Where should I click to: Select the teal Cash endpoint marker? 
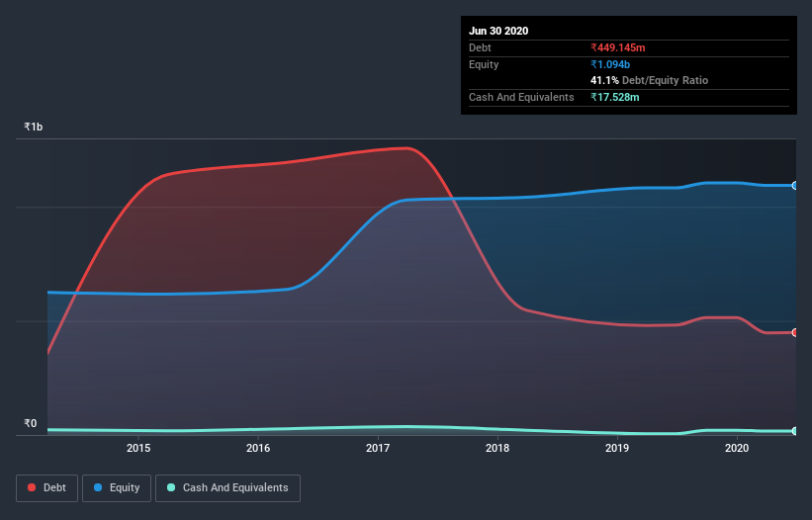click(x=795, y=430)
